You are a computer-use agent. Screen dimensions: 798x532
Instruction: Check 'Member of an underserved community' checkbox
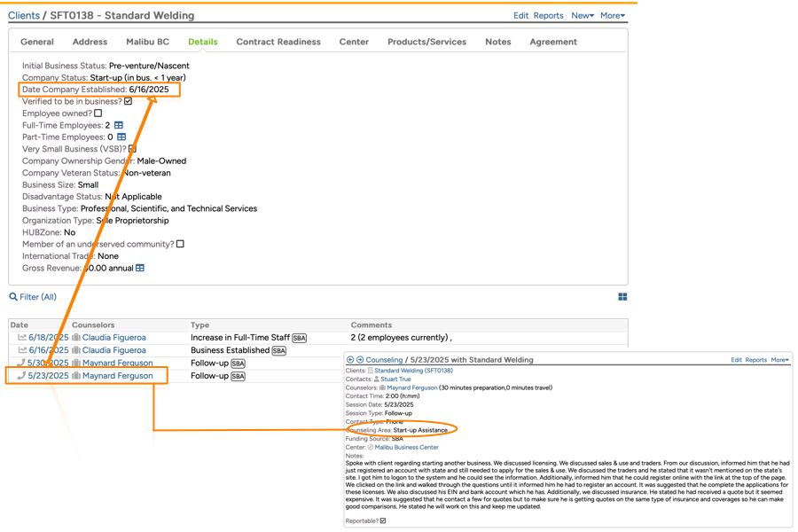pos(180,244)
